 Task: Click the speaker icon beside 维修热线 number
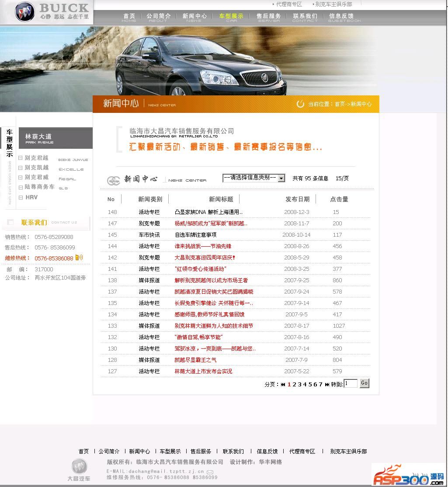(x=79, y=257)
